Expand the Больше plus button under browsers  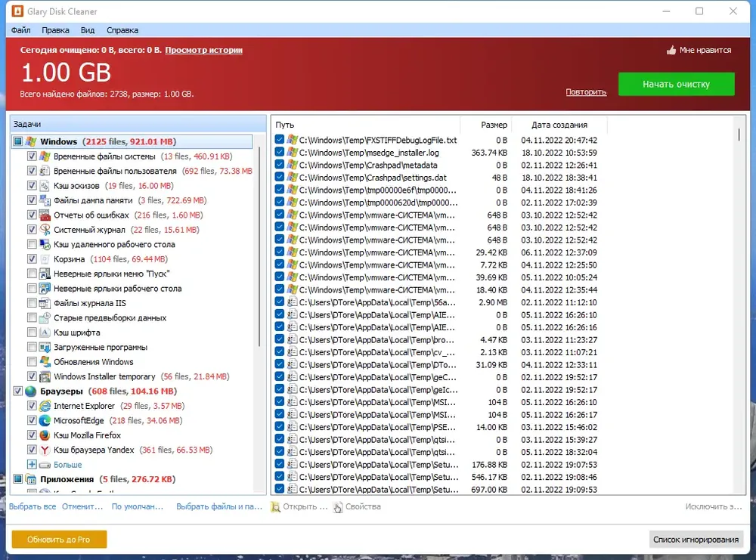click(x=32, y=465)
